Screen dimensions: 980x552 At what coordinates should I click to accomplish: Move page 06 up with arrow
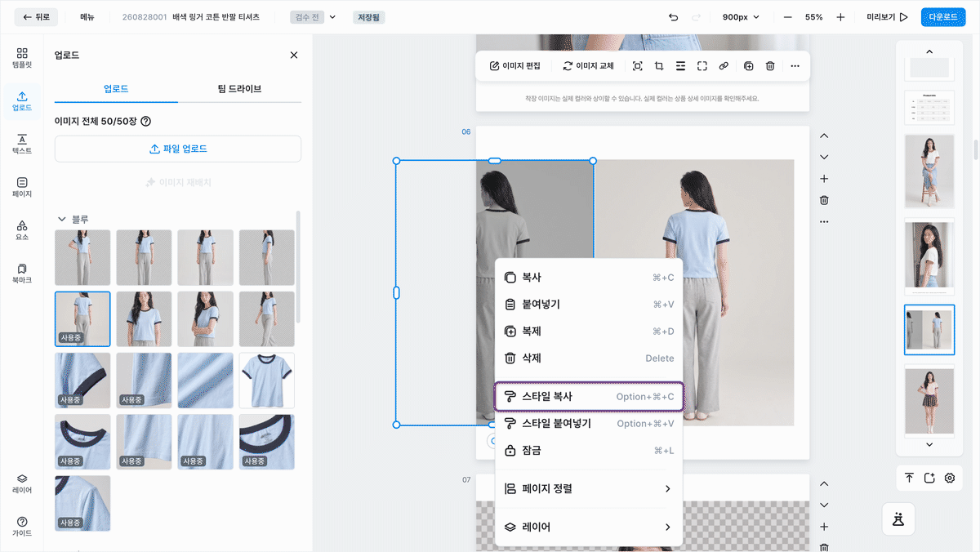(x=824, y=136)
